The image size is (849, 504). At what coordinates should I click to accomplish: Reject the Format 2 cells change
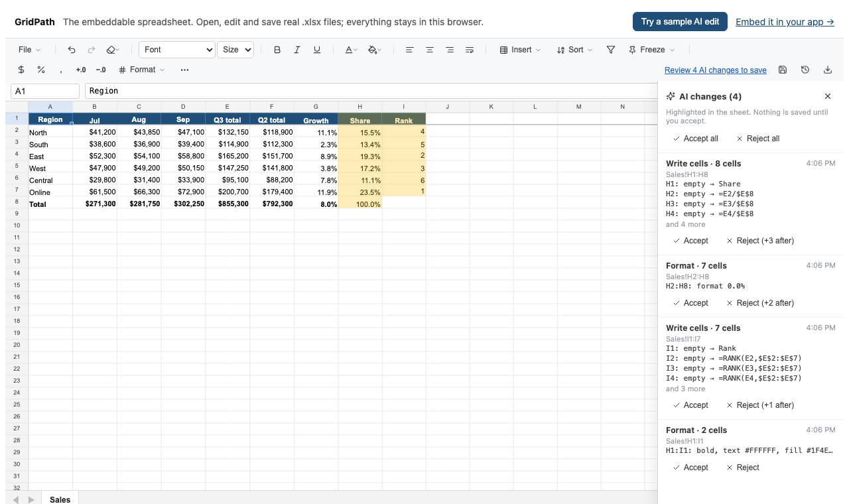[x=743, y=468]
